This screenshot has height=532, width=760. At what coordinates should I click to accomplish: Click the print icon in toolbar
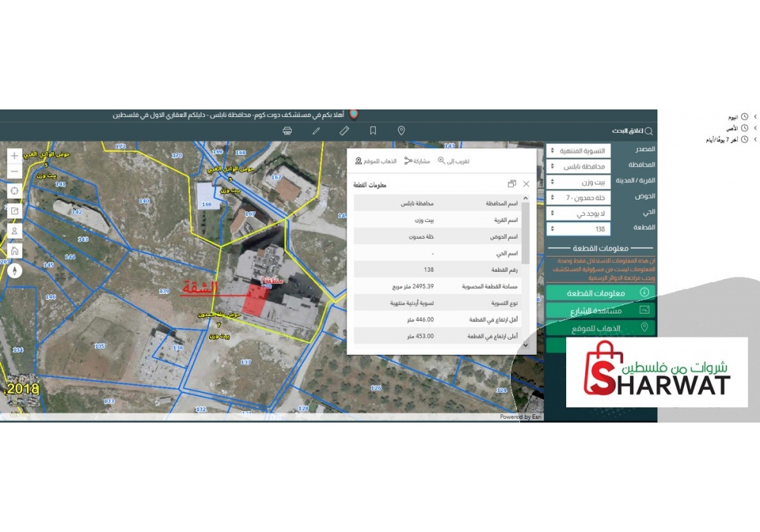(287, 131)
